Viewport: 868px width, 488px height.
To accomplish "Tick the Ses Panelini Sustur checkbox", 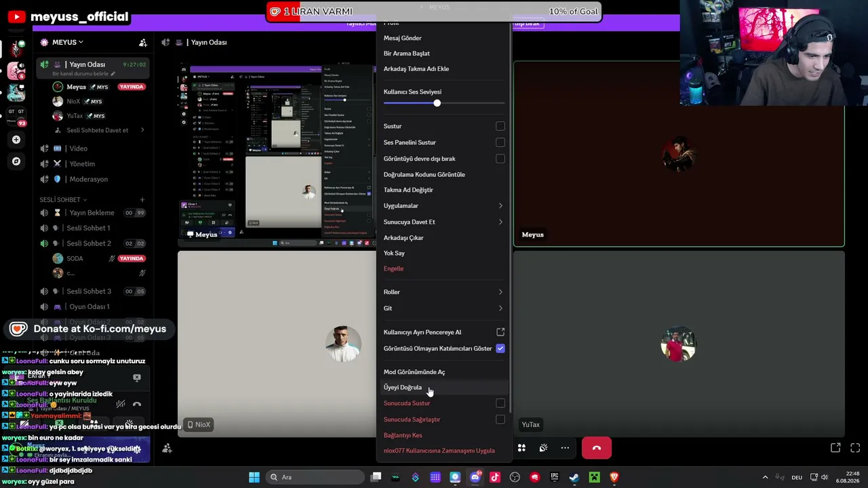I will (x=500, y=142).
